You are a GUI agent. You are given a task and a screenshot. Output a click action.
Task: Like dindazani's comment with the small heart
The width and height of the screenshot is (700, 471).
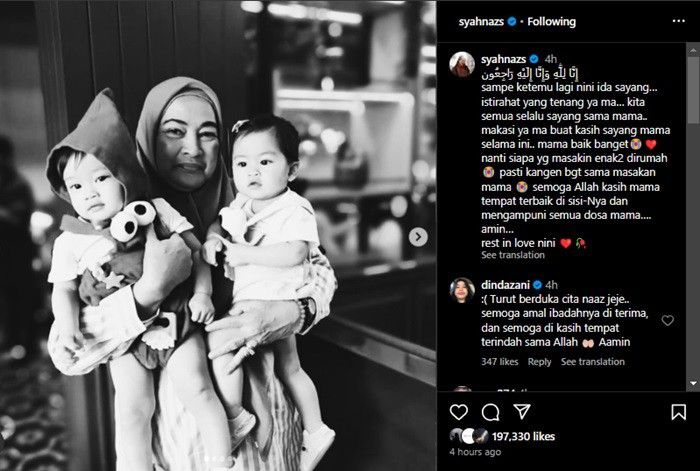[x=667, y=320]
